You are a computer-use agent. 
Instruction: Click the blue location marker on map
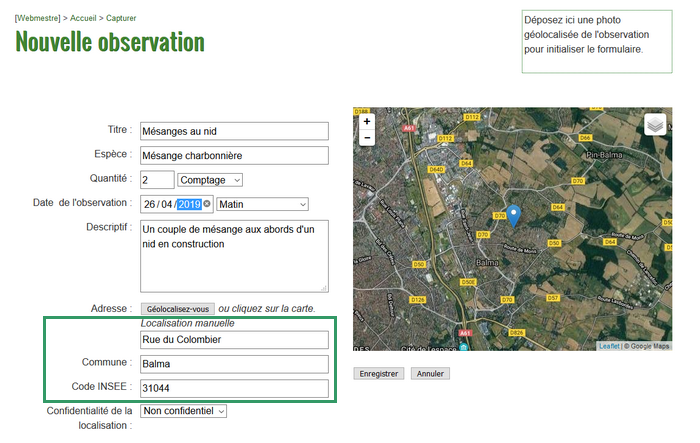[x=513, y=214]
